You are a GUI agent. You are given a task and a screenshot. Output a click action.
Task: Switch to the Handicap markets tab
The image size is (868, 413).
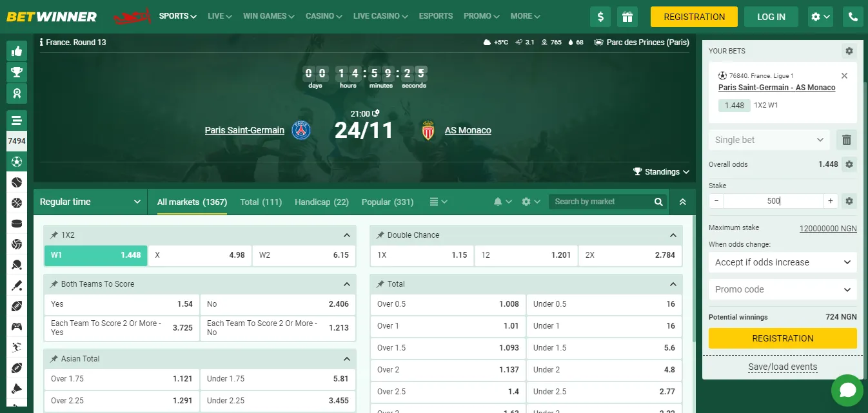click(x=321, y=202)
